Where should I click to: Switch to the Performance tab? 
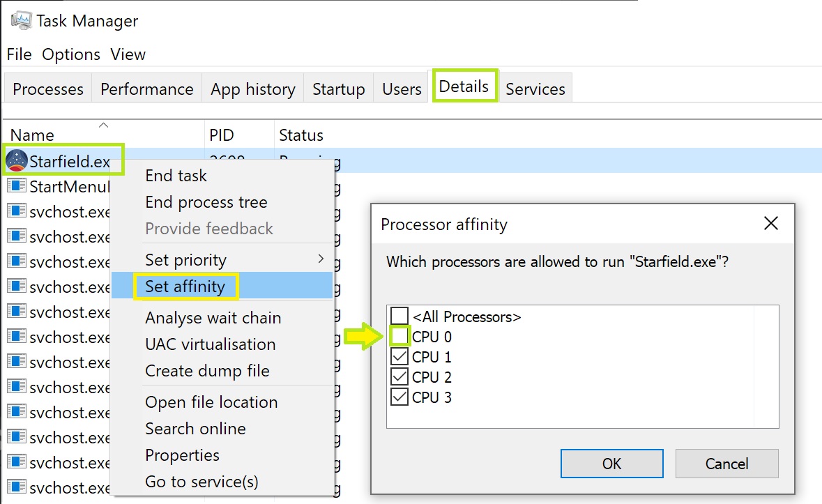click(147, 89)
